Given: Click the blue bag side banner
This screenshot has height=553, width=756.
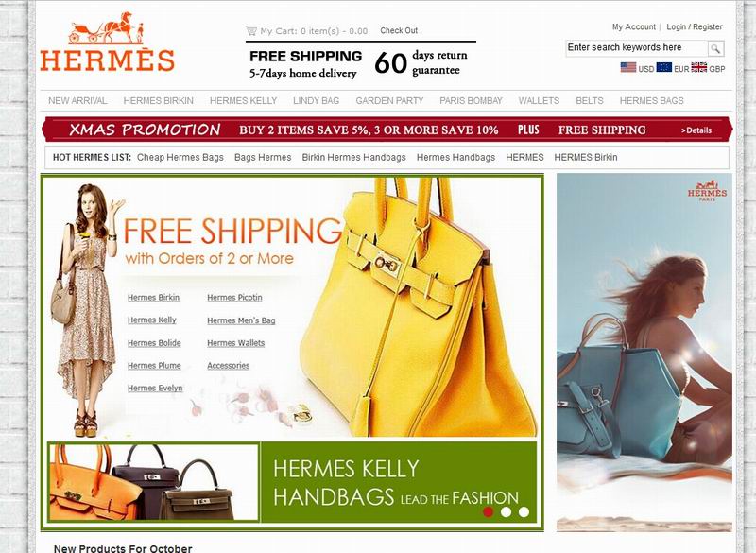Looking at the screenshot, I should [x=644, y=353].
